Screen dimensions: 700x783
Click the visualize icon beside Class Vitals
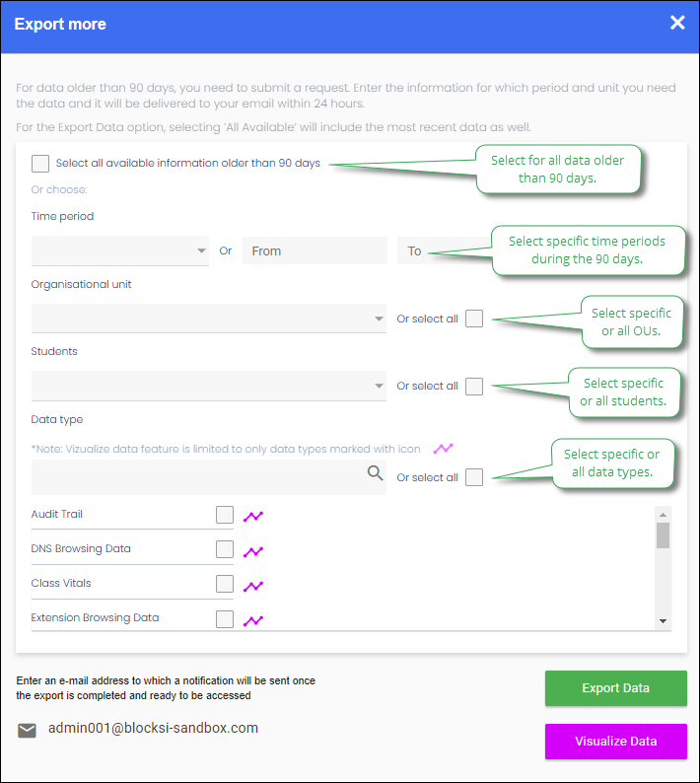click(x=253, y=586)
